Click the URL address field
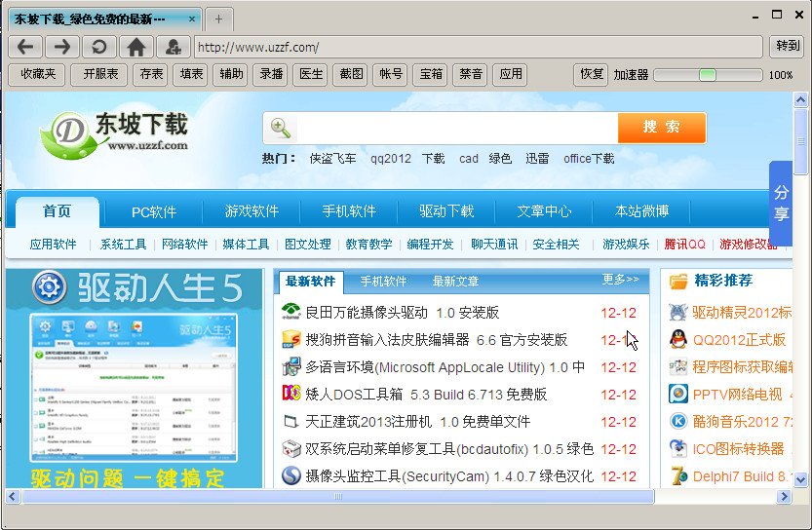Viewport: 812px width, 530px height. pyautogui.click(x=478, y=47)
